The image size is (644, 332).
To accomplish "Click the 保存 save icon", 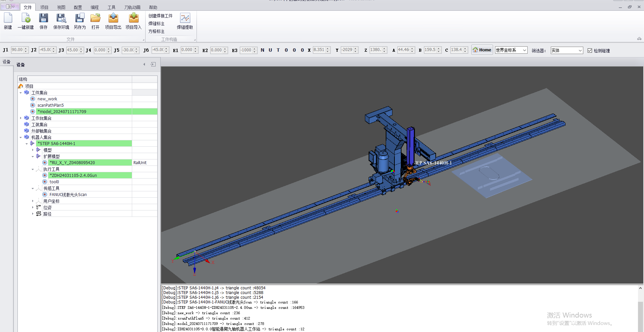I will coord(44,18).
